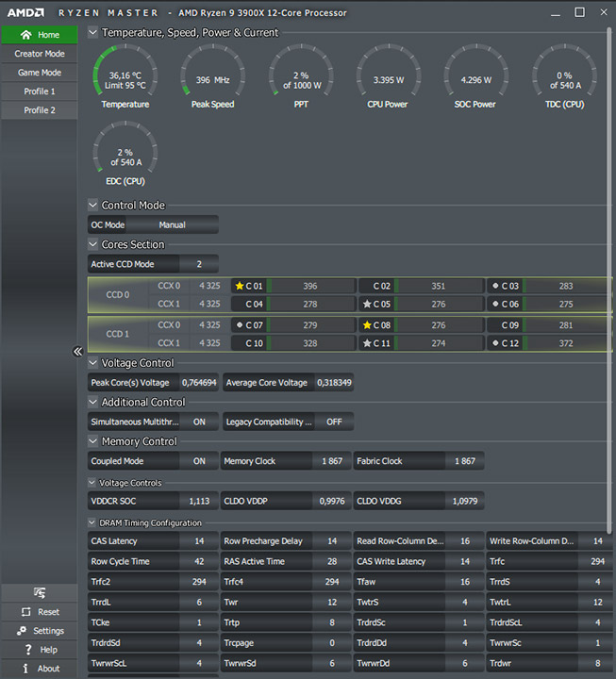Screen dimensions: 616x679
Task: Click the SOC Power gauge
Action: pyautogui.click(x=475, y=76)
